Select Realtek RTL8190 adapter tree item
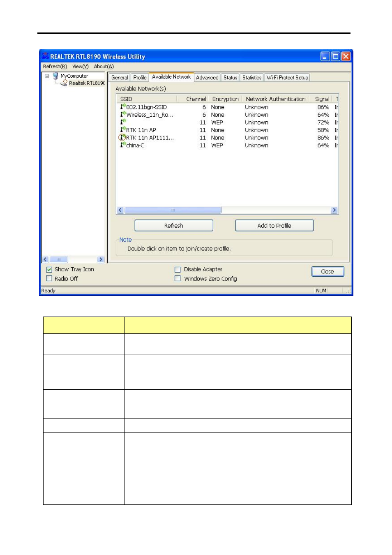 (87, 83)
